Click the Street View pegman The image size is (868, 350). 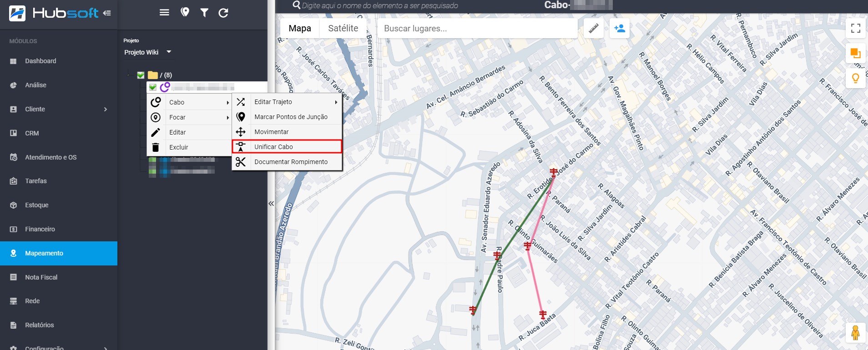[855, 333]
